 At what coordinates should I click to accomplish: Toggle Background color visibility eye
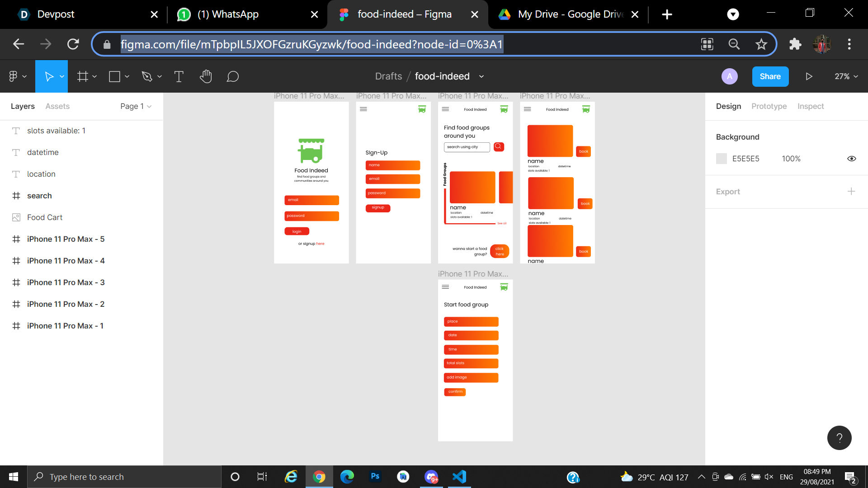pyautogui.click(x=851, y=159)
